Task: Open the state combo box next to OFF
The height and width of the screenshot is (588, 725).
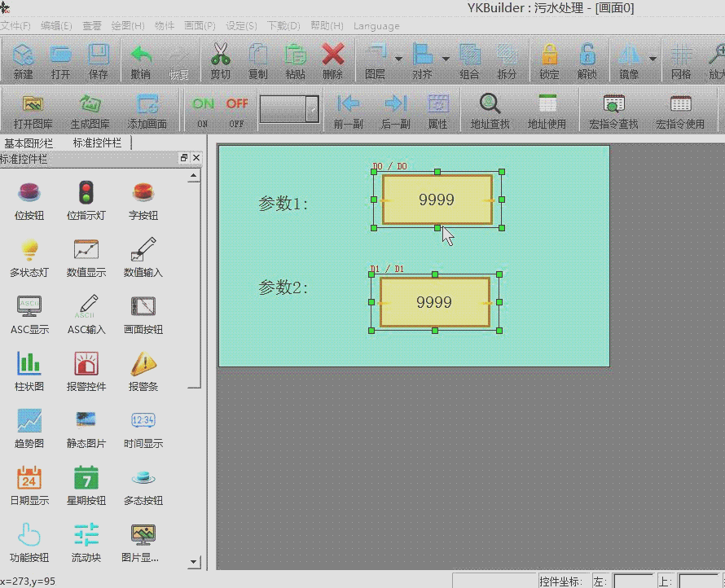Action: tap(312, 108)
